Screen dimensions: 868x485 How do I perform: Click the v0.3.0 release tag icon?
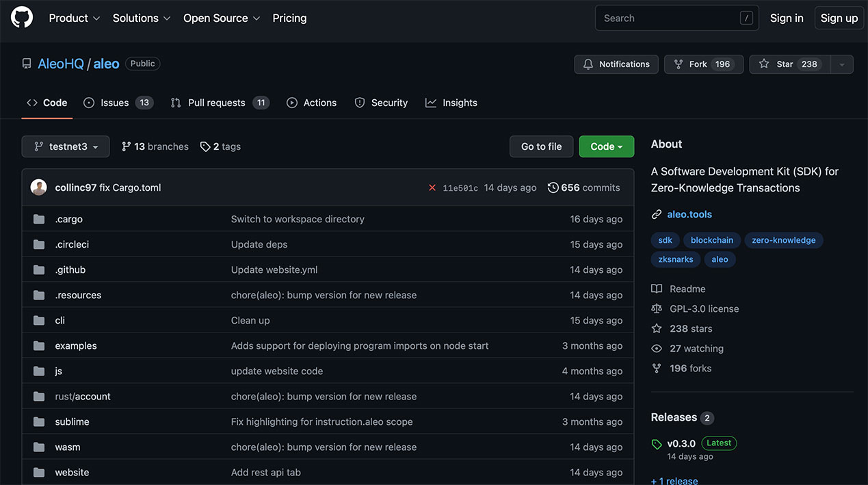(657, 444)
